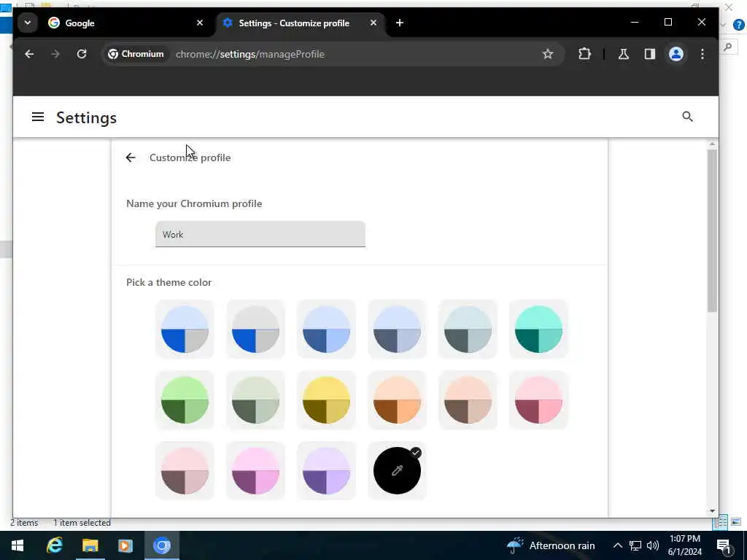Click the scrollbar up arrow

pyautogui.click(x=712, y=144)
